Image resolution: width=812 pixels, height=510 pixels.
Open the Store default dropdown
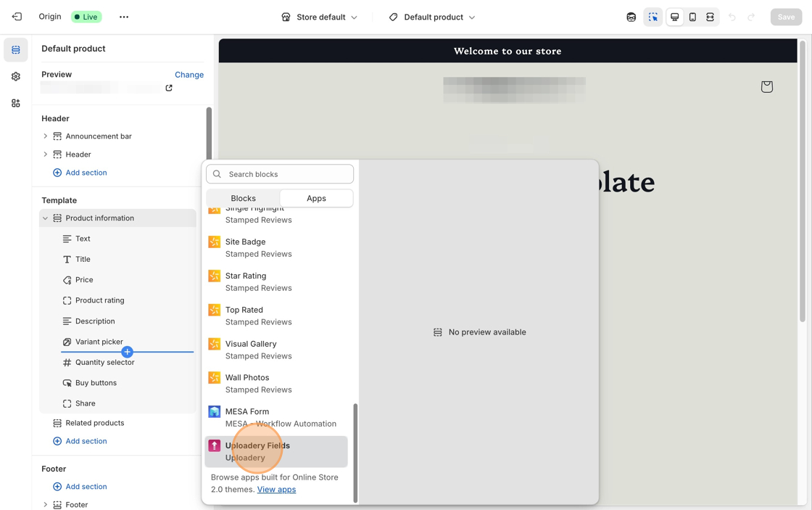pos(320,17)
